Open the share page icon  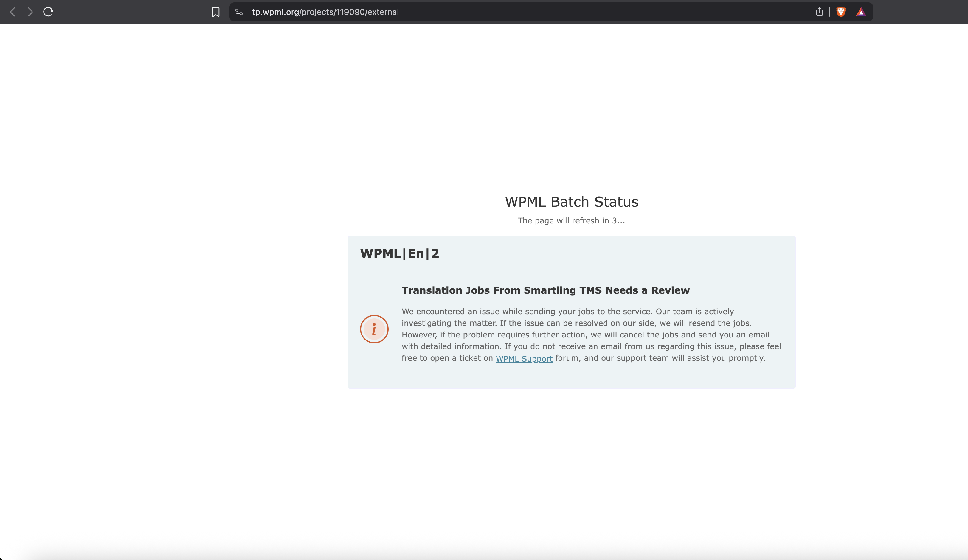tap(819, 12)
